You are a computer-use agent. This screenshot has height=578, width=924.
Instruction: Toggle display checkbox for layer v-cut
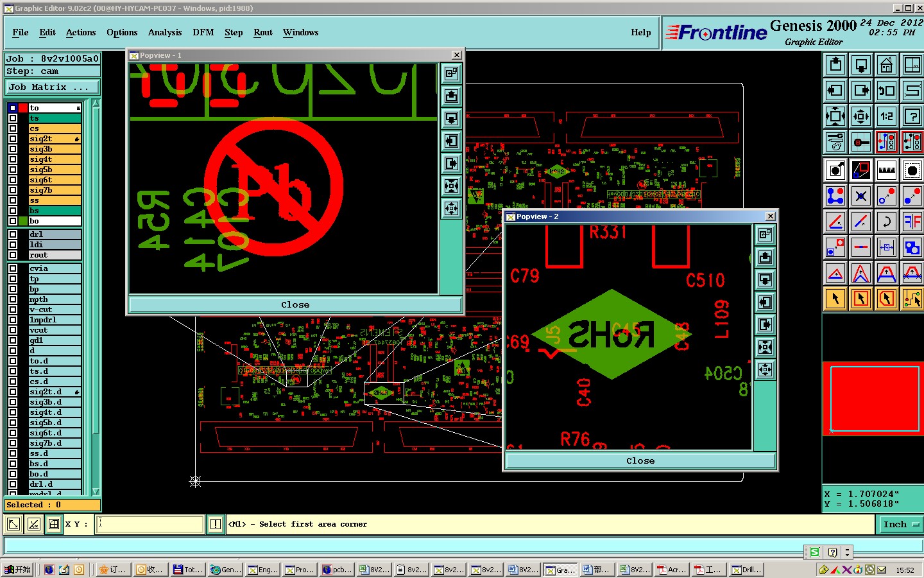(13, 310)
